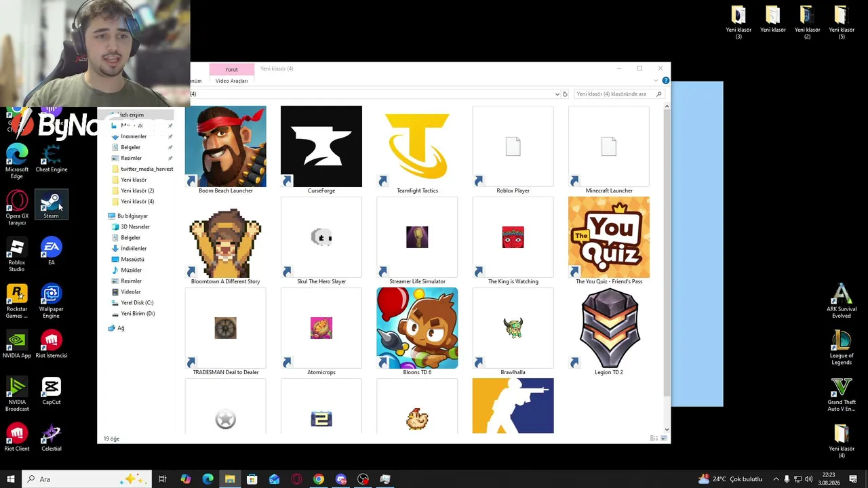The height and width of the screenshot is (488, 868).
Task: Open the Boom Beach Launcher shortcut
Action: pyautogui.click(x=226, y=150)
